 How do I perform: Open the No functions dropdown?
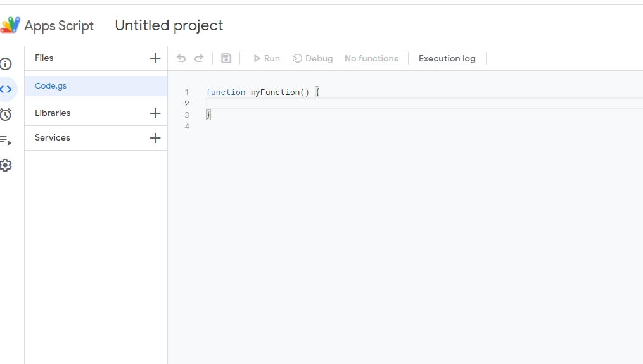tap(371, 59)
